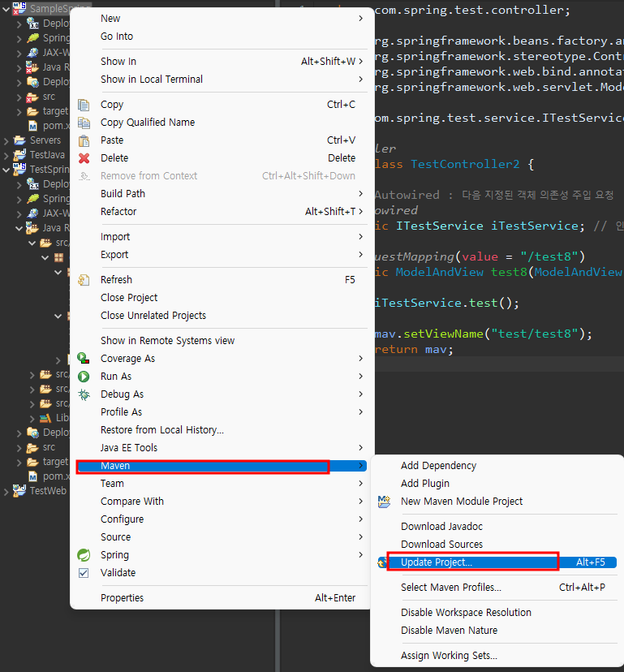Click the Coverage As icon

pos(84,358)
